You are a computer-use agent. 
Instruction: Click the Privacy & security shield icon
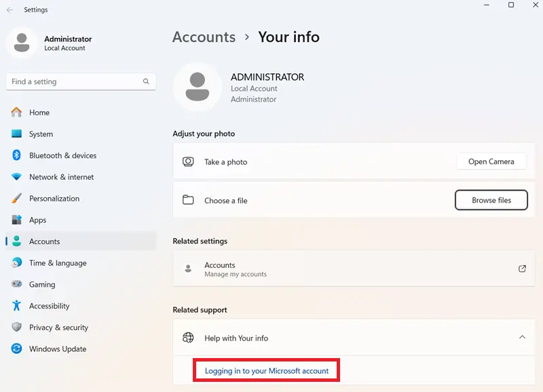pyautogui.click(x=16, y=328)
